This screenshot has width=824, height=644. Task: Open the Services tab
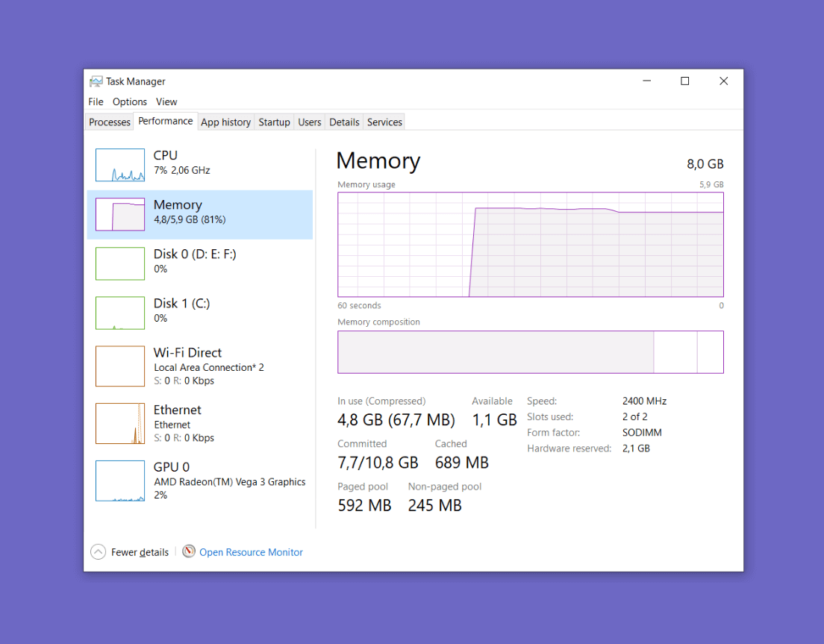(x=384, y=122)
